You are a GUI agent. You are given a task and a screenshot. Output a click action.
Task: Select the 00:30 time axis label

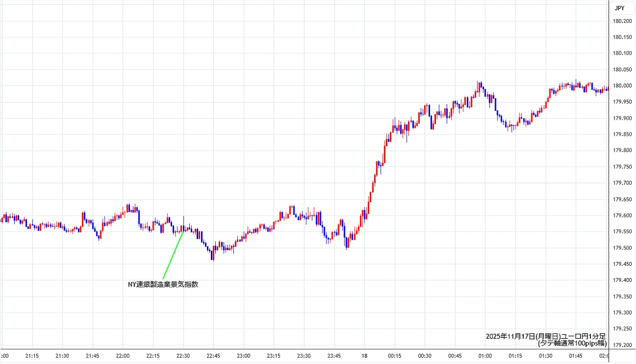click(x=425, y=356)
